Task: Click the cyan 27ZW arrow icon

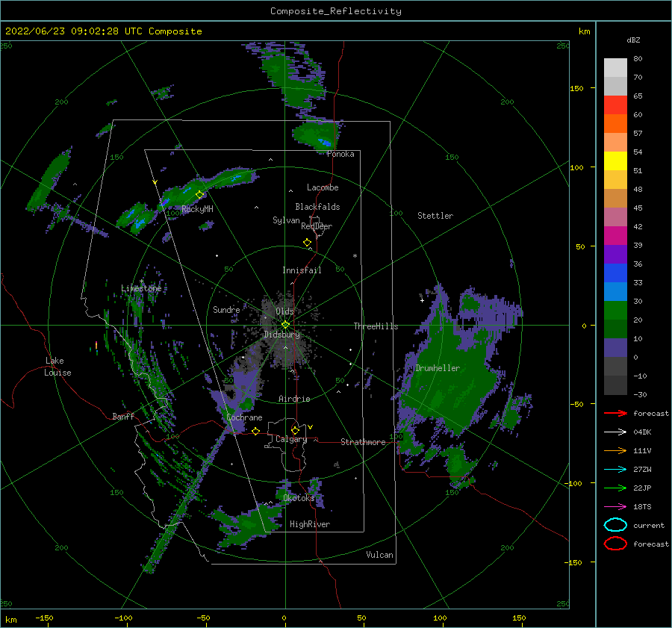Action: coord(615,470)
